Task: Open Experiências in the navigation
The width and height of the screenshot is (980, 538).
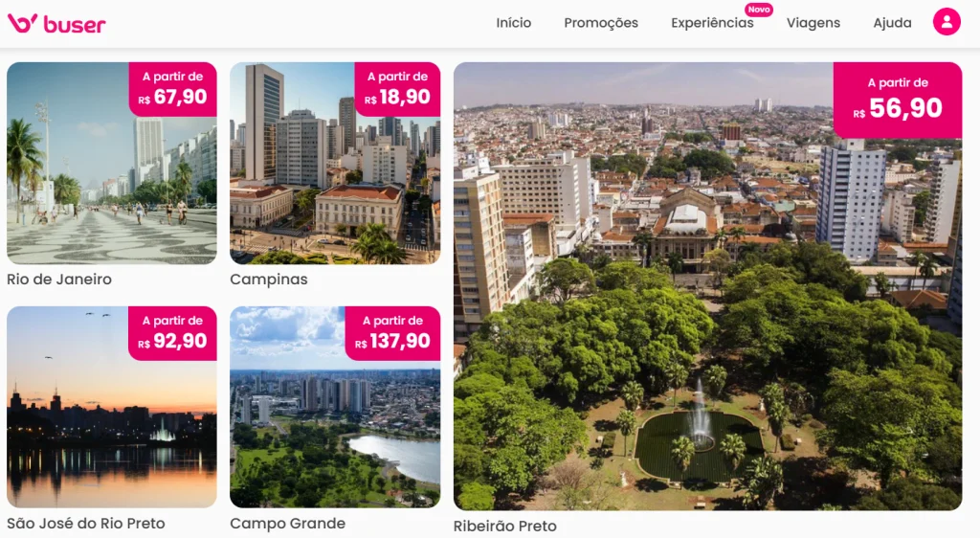Action: [712, 23]
